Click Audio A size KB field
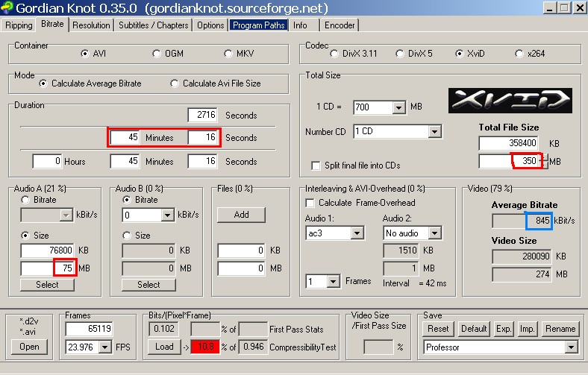 point(47,250)
